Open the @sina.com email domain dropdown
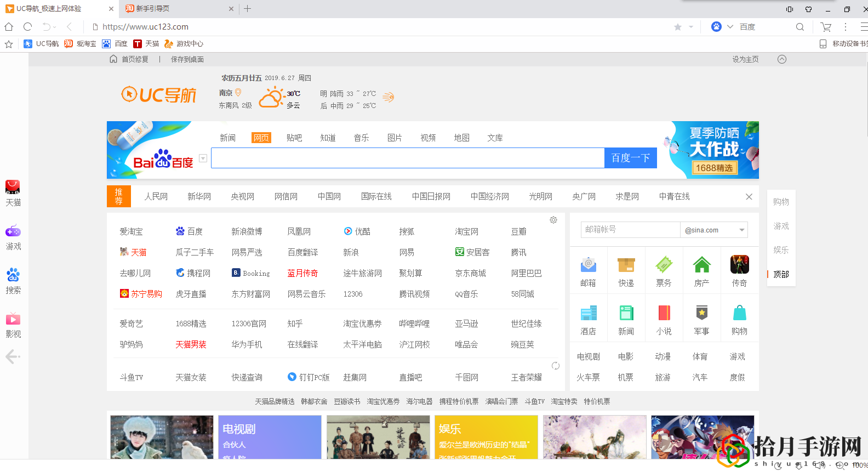The width and height of the screenshot is (868, 471). pos(742,230)
